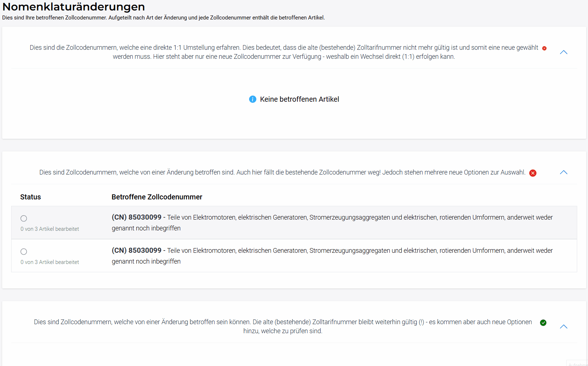Click the 'Keine betroffenen Artikel' message
Image resolution: width=588 pixels, height=366 pixels.
click(300, 99)
